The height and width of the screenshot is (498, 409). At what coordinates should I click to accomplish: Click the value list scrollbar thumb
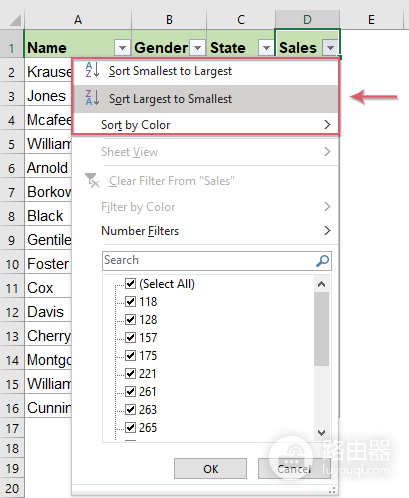(x=321, y=329)
